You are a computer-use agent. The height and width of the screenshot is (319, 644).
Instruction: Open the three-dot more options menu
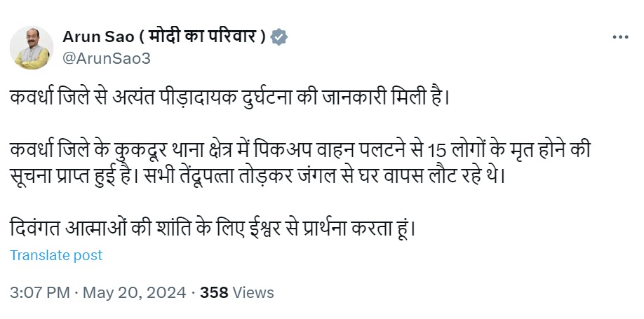tap(620, 37)
